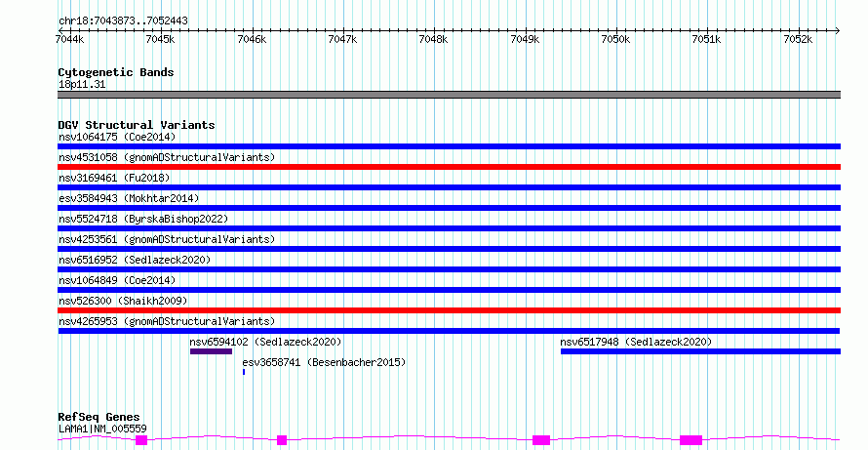
Task: Open nsv526300 (Shaikh2009) label
Action: click(x=123, y=301)
